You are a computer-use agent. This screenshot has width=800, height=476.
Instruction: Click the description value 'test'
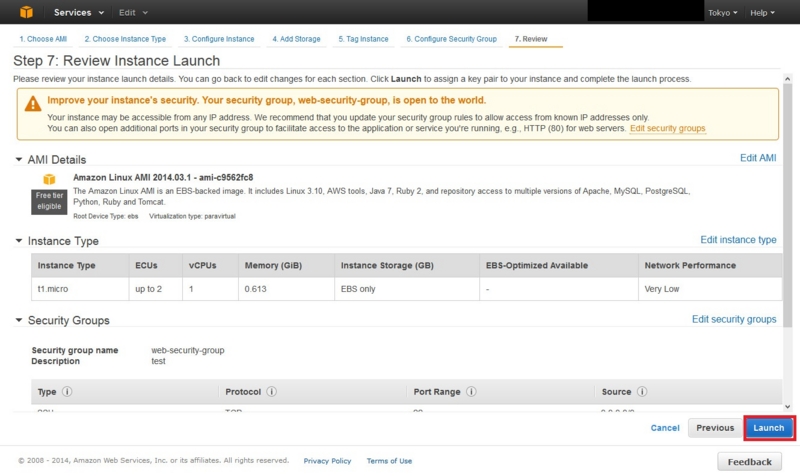(158, 361)
